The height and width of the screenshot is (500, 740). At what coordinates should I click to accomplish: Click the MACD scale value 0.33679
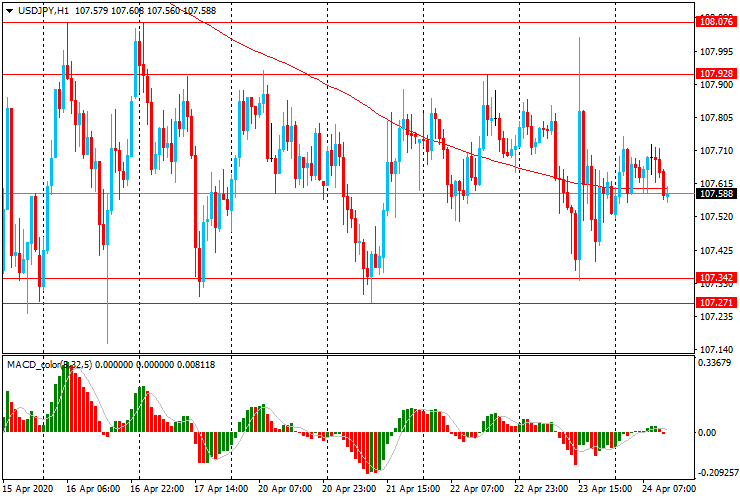click(x=715, y=363)
